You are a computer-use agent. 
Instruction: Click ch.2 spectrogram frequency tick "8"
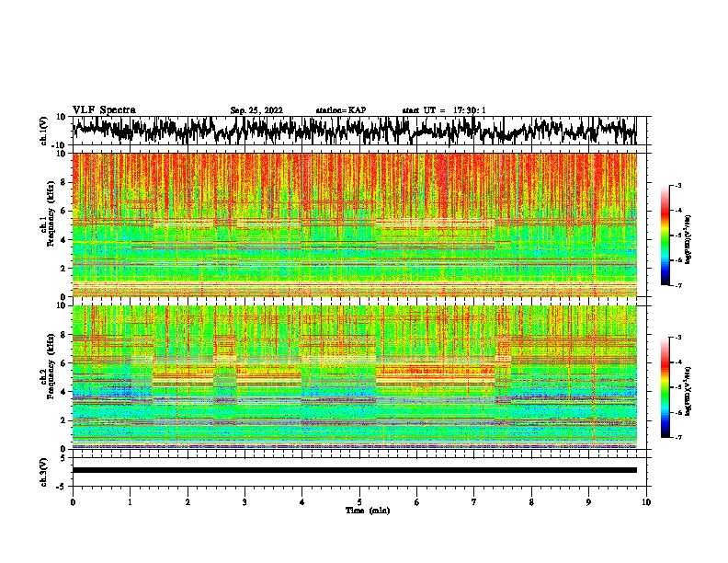click(x=63, y=335)
